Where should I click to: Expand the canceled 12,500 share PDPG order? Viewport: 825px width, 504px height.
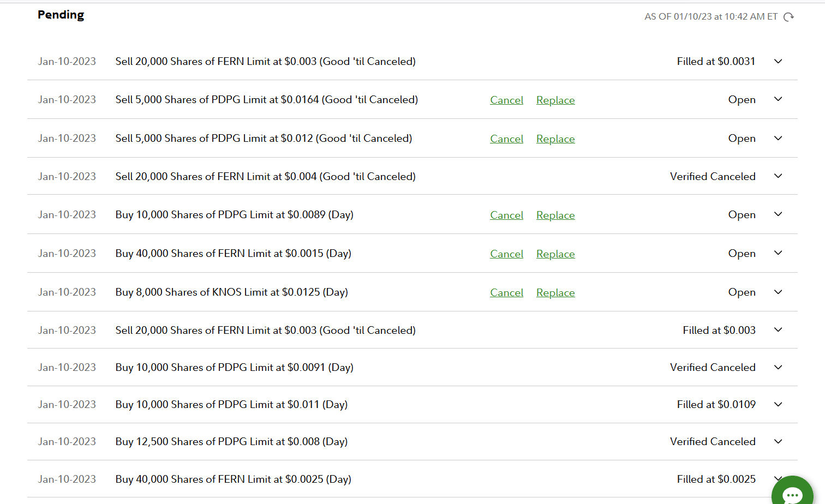pos(778,442)
